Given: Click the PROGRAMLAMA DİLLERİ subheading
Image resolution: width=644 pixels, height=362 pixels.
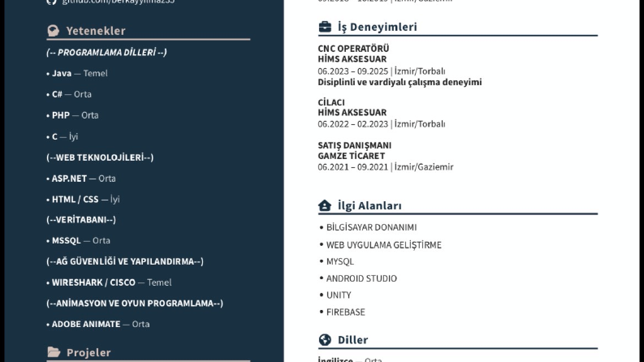Looking at the screenshot, I should tap(106, 52).
